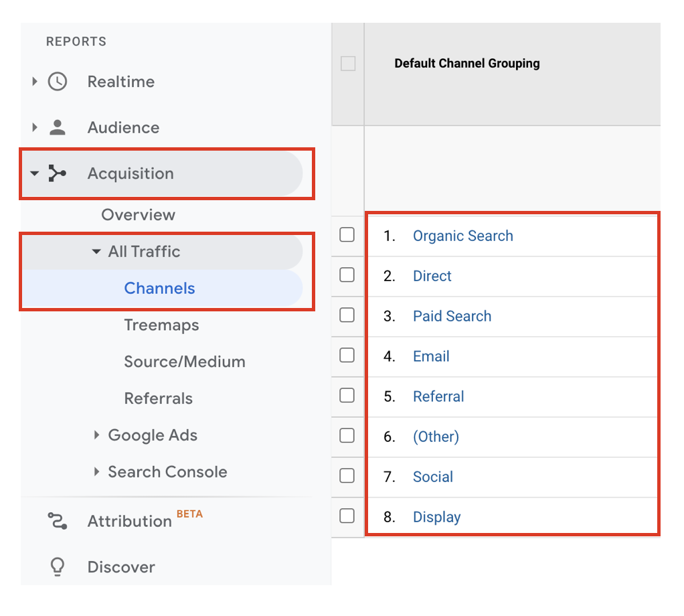Toggle the select-all checkbox in table header
This screenshot has width=684, height=616.
pos(347,63)
